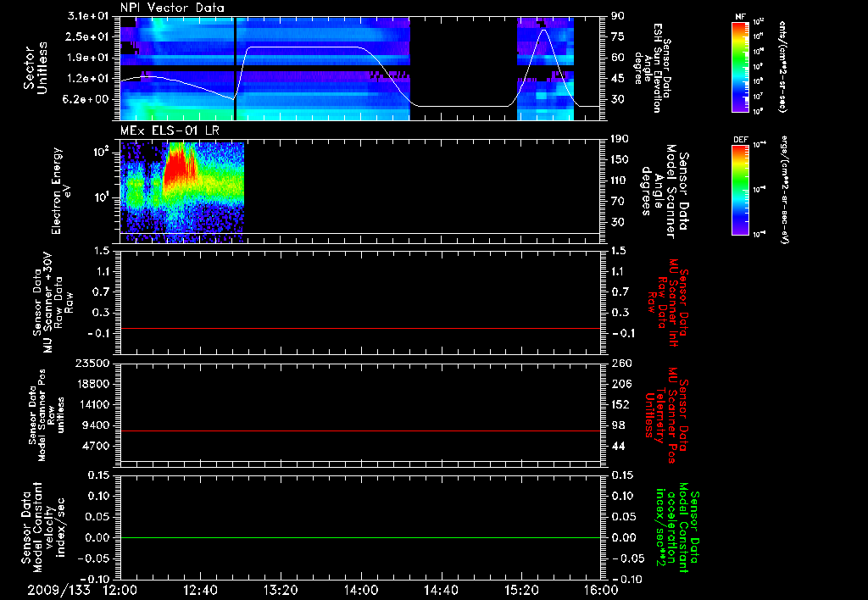This screenshot has height=600, width=868.
Task: Click the green line in the velocity plot
Action: [x=360, y=537]
